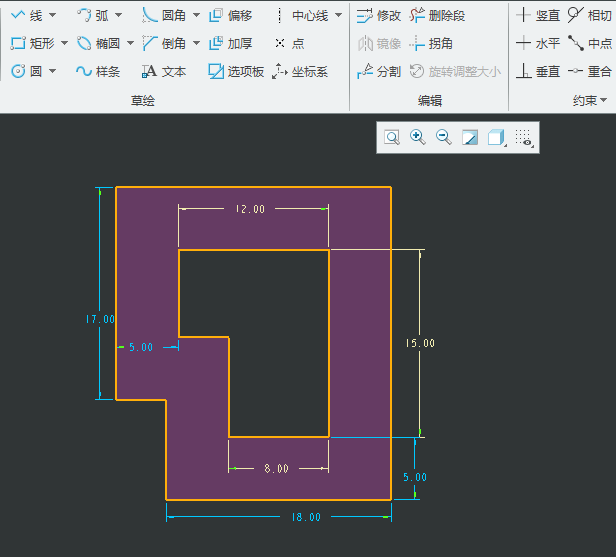Toggle the sketch display filters eye icon
Image resolution: width=616 pixels, height=557 pixels.
coord(524,138)
